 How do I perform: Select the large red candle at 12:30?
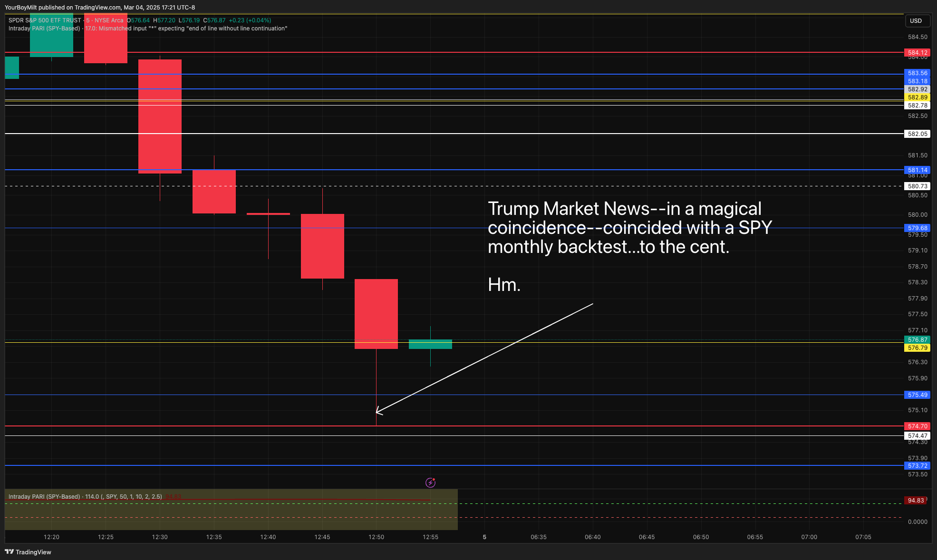pyautogui.click(x=160, y=116)
